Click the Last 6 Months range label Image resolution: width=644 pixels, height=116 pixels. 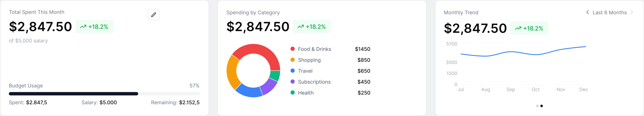(x=609, y=12)
